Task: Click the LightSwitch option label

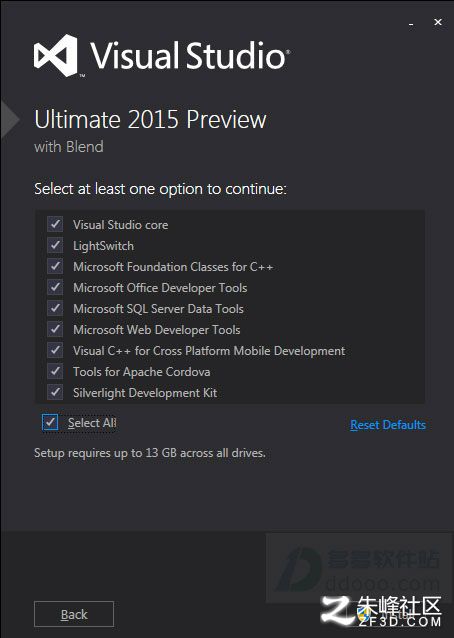Action: click(103, 246)
